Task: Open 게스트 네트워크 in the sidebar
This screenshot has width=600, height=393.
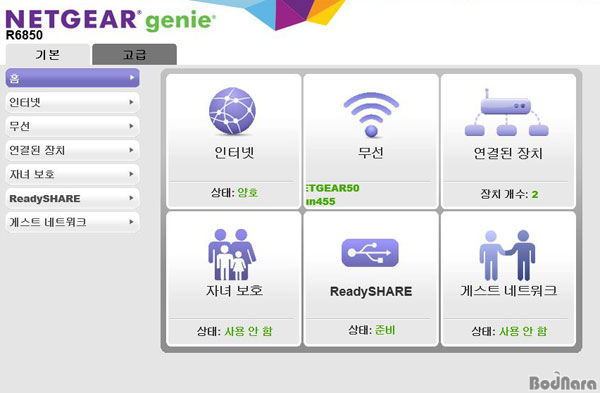Action: tap(72, 222)
